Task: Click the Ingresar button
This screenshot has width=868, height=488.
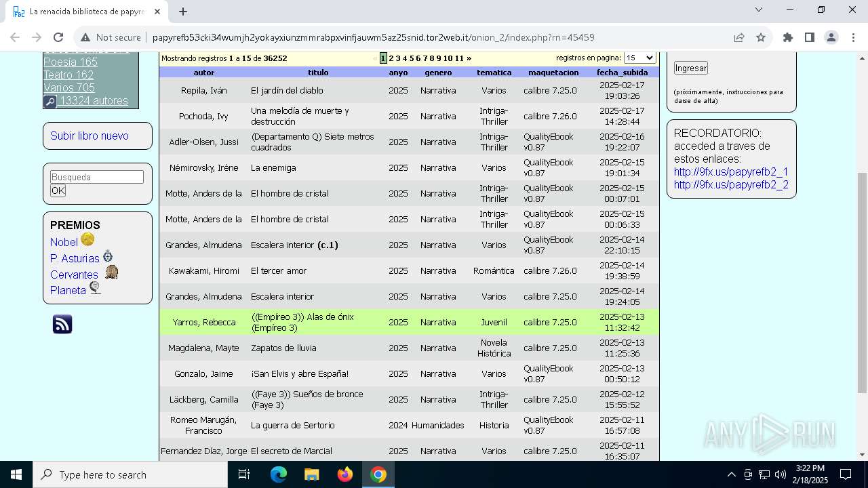Action: coord(691,68)
